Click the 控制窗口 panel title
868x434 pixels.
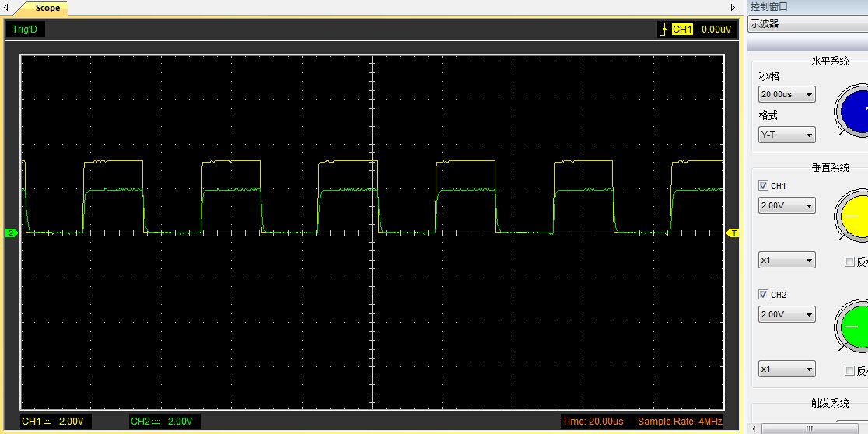(x=769, y=7)
